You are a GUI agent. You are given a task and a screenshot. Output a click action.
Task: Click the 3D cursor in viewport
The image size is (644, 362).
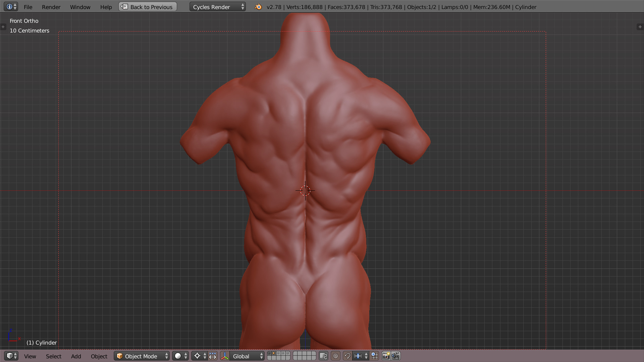pos(305,191)
